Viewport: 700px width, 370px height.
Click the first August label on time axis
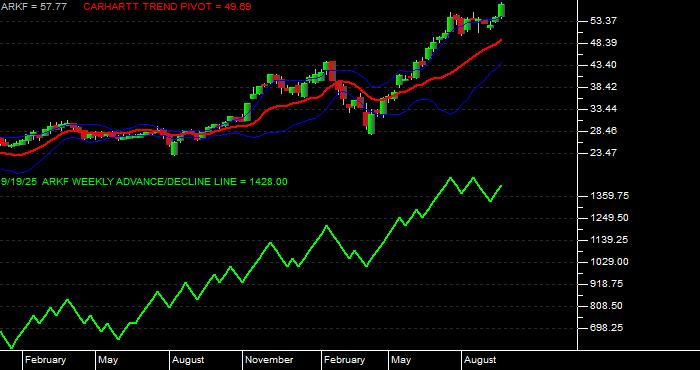coord(188,360)
